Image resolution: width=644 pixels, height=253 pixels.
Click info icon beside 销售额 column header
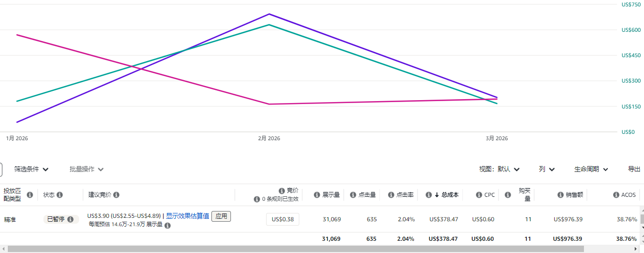[561, 195]
